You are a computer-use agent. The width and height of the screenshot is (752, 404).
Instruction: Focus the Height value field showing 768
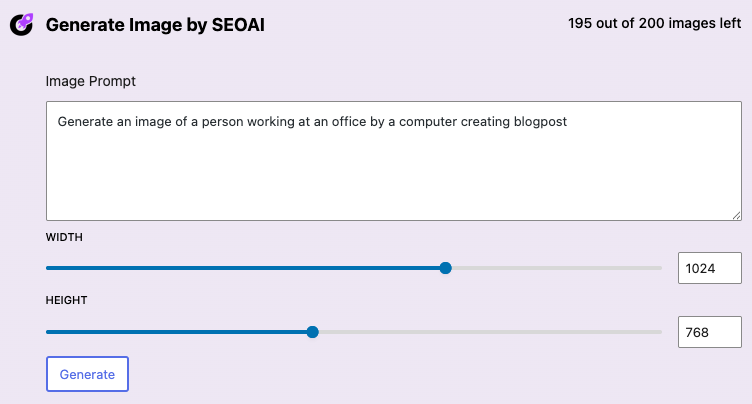710,332
